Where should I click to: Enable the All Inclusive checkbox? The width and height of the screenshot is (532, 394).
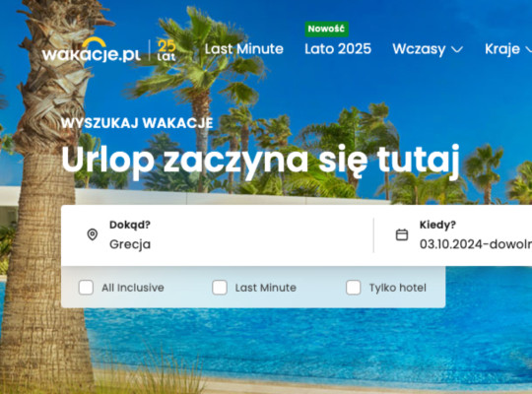pyautogui.click(x=86, y=288)
